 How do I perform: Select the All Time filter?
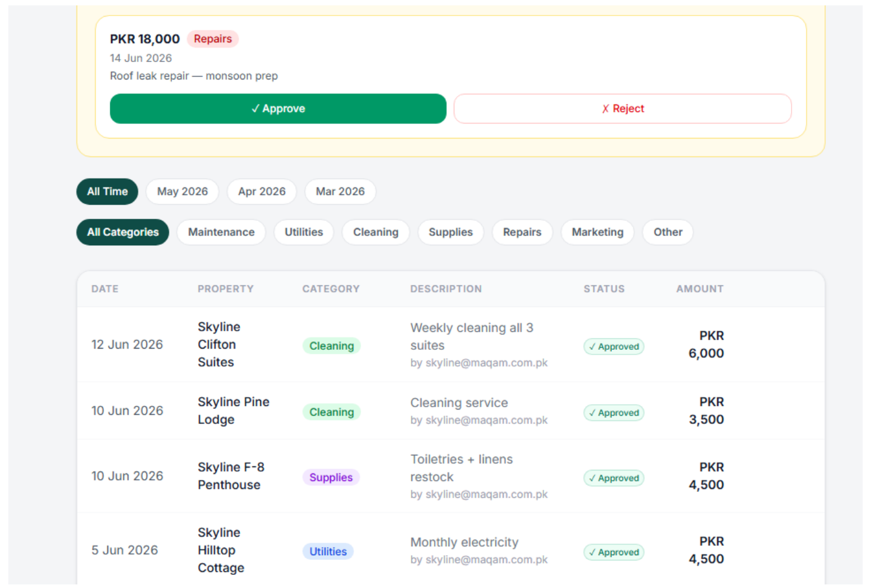107,192
